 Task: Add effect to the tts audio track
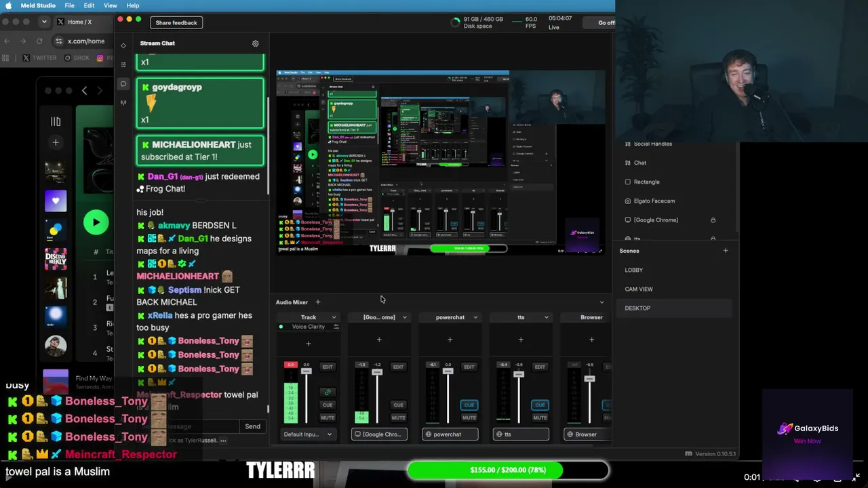521,340
